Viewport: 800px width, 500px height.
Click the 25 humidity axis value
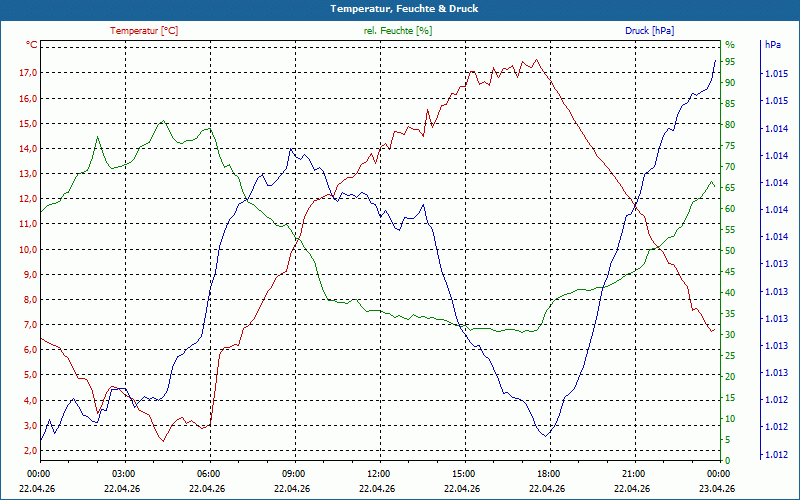pos(730,356)
